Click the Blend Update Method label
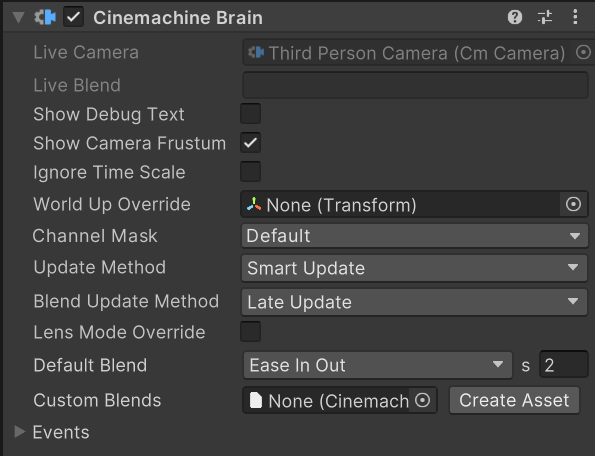This screenshot has width=595, height=456. pos(126,302)
